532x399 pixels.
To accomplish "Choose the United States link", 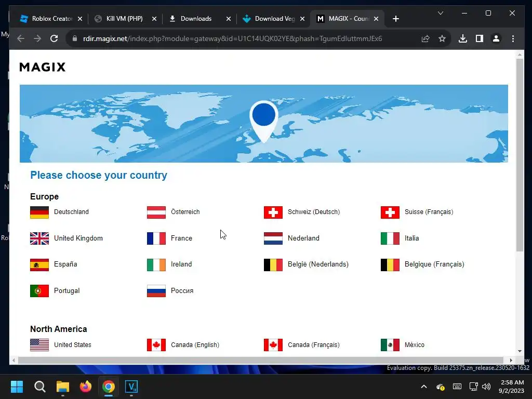I will [73, 345].
